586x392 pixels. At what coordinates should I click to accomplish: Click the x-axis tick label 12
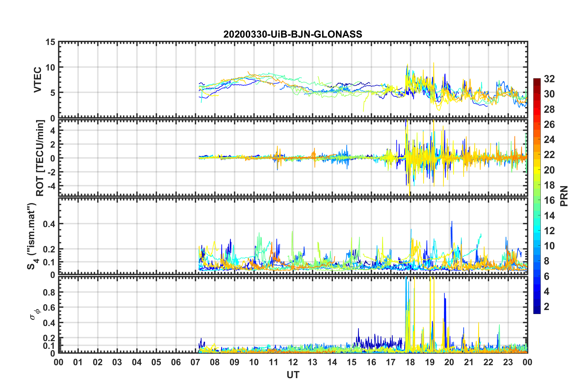[293, 362]
